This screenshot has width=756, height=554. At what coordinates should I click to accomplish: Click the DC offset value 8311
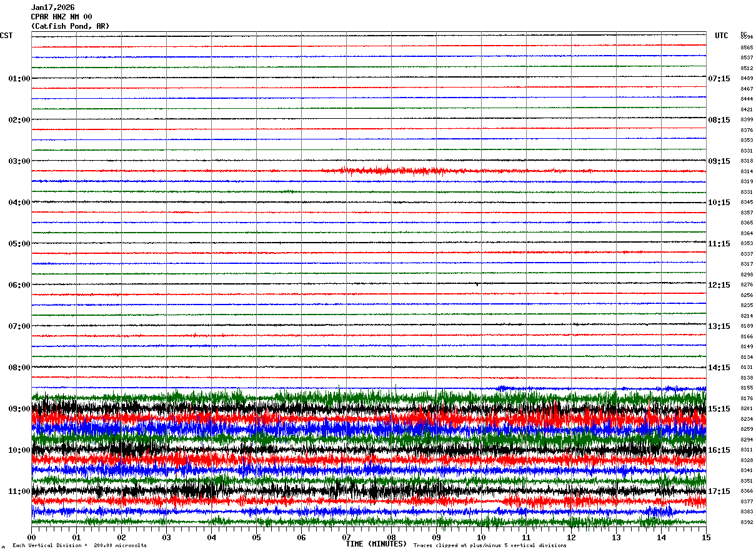tap(747, 450)
